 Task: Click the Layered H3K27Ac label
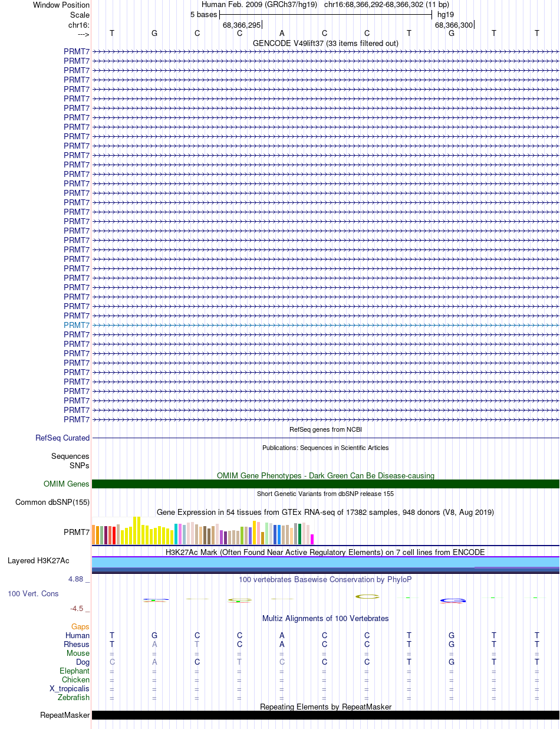38,561
